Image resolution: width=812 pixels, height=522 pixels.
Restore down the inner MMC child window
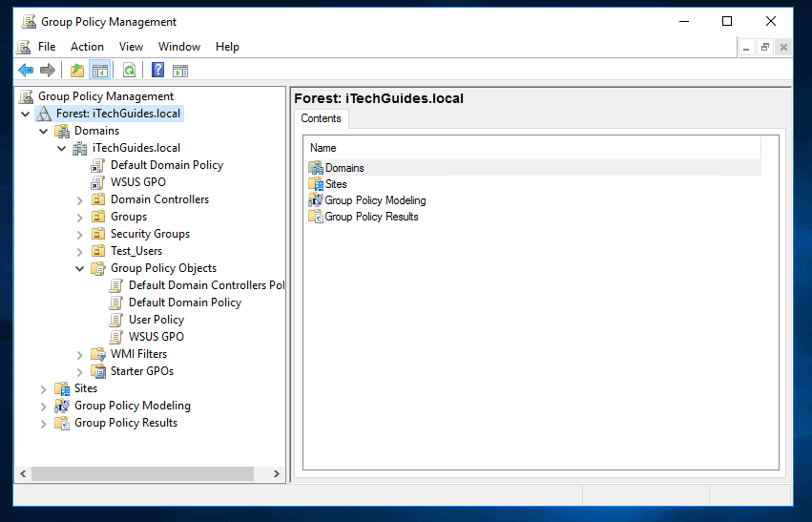765,48
